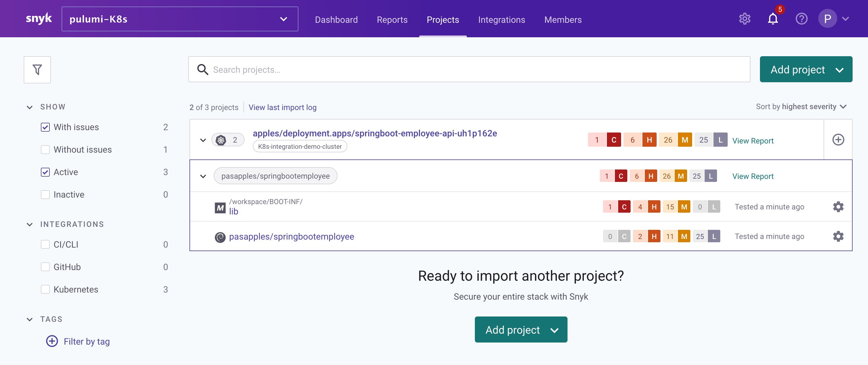Check the GitHub integration checkbox
Viewport: 868px width, 365px height.
pyautogui.click(x=45, y=267)
